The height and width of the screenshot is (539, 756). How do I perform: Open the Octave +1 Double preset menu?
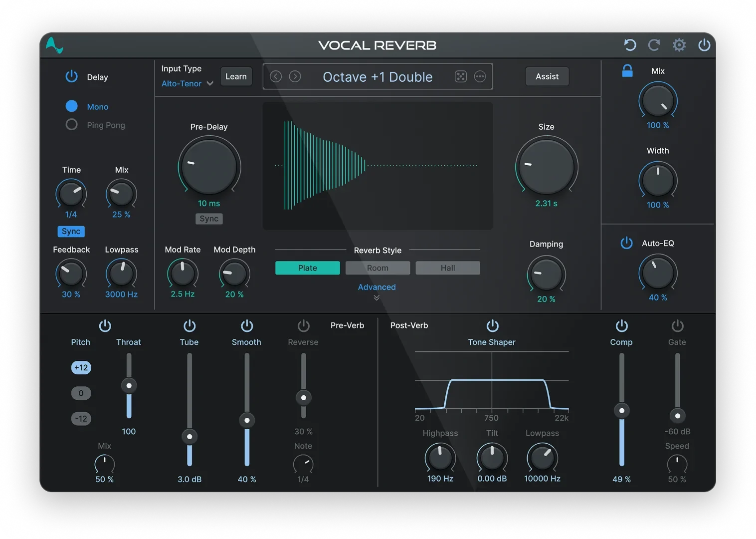point(378,77)
